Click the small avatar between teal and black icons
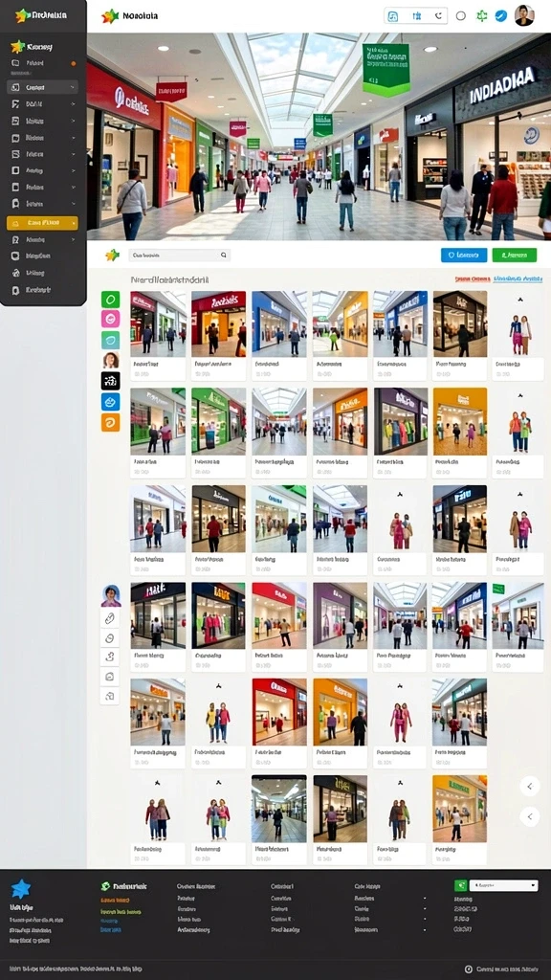This screenshot has width=551, height=980. pos(111,360)
